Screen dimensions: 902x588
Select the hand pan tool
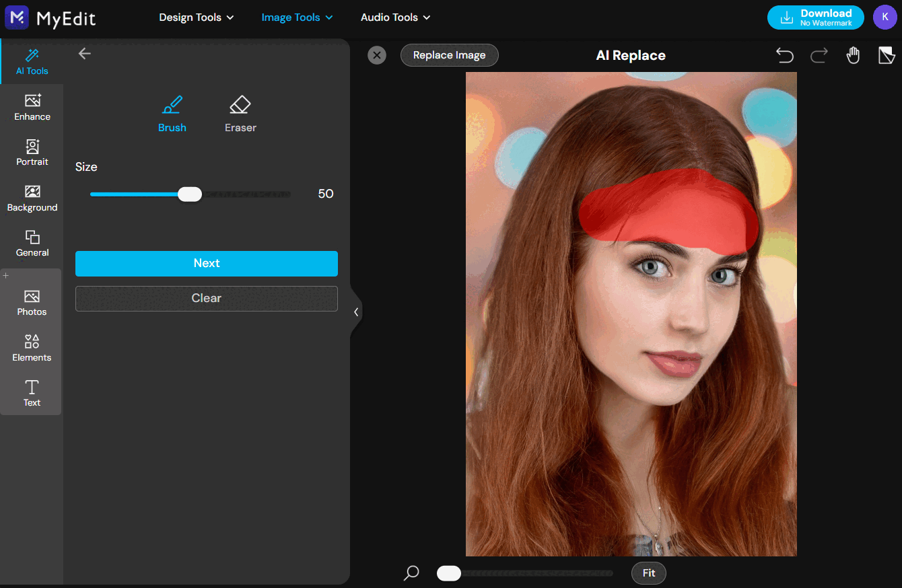853,55
